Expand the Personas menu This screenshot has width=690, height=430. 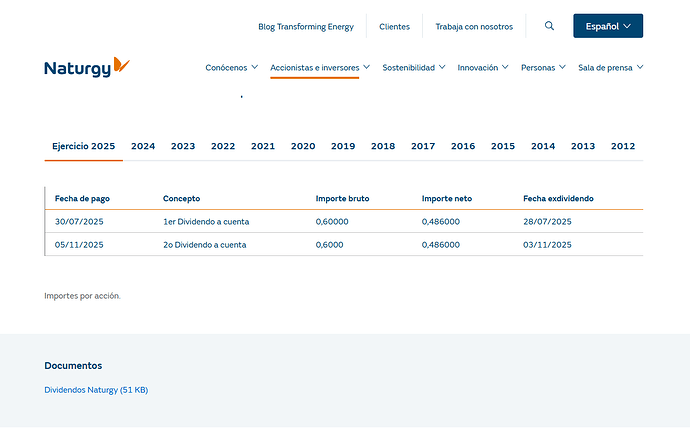coord(544,68)
